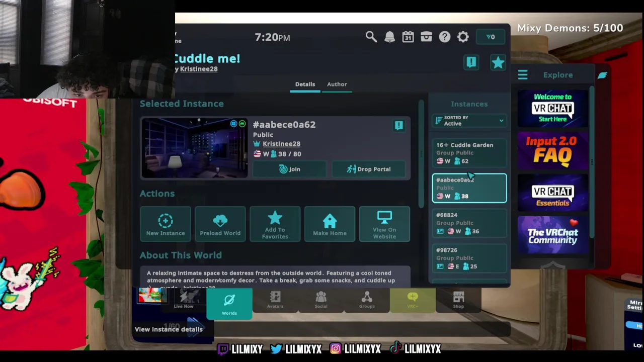Click the V0 credits balance button
The height and width of the screenshot is (362, 644).
pyautogui.click(x=491, y=37)
